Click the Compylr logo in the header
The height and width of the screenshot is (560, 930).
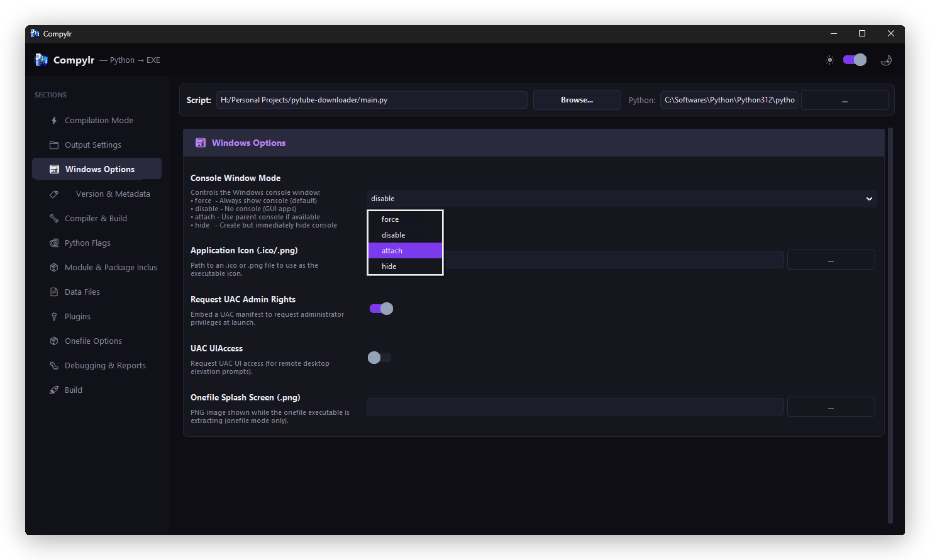(x=42, y=60)
